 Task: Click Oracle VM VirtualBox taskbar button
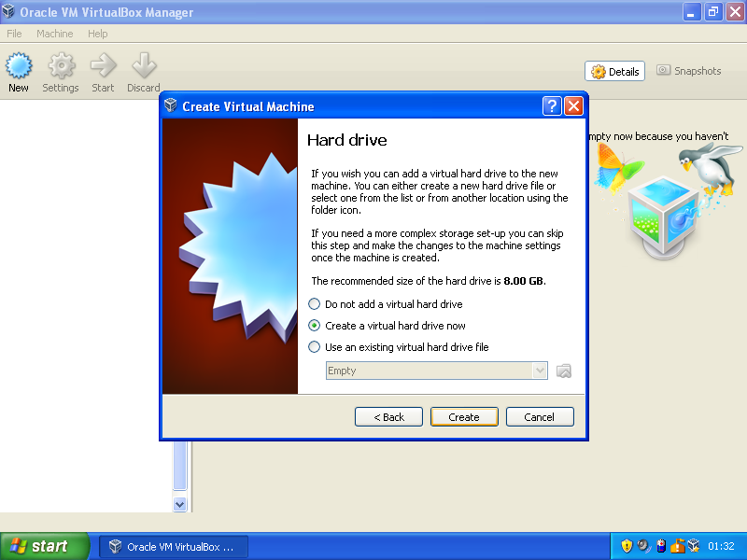coord(174,547)
